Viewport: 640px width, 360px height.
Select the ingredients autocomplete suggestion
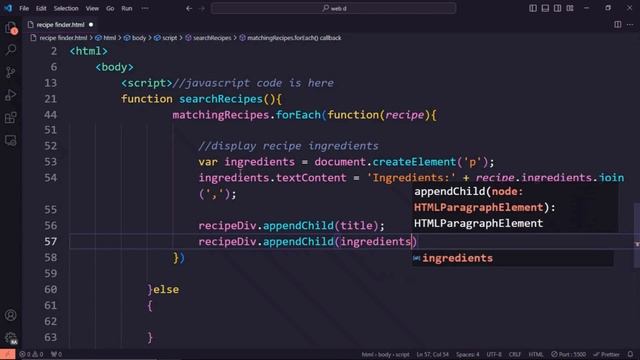pos(513,258)
